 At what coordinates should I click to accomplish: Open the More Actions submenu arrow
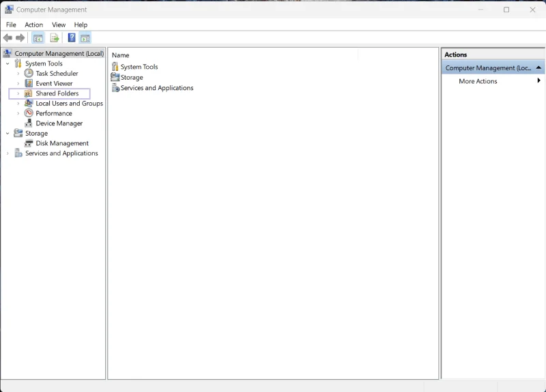538,80
